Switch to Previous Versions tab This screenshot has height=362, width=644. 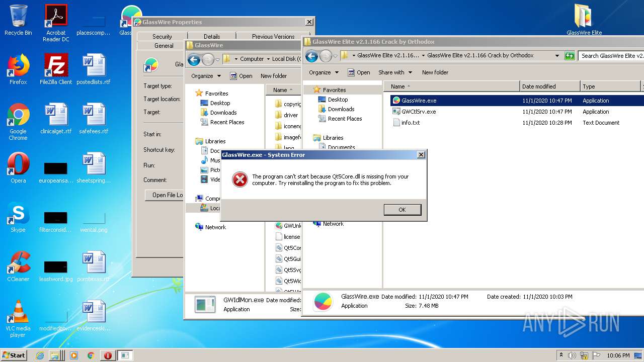(273, 37)
